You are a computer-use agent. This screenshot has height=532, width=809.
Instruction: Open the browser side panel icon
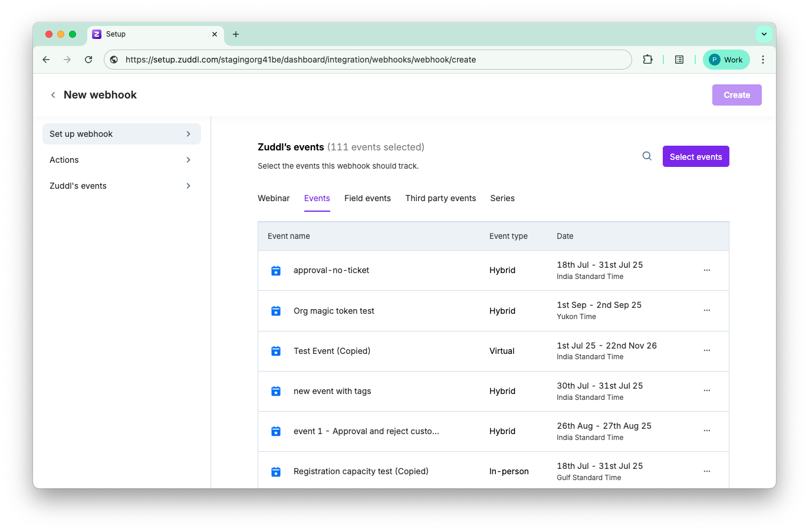pos(679,60)
